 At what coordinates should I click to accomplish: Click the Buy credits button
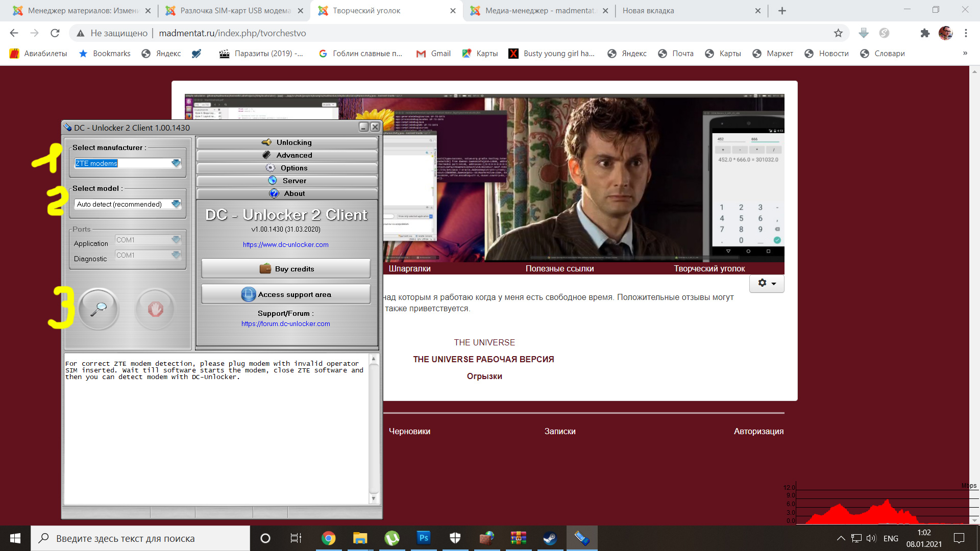click(286, 269)
